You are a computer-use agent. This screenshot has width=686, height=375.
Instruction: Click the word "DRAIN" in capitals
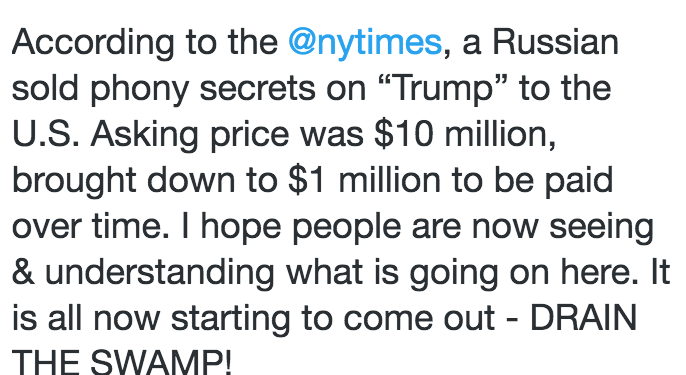[x=583, y=318]
